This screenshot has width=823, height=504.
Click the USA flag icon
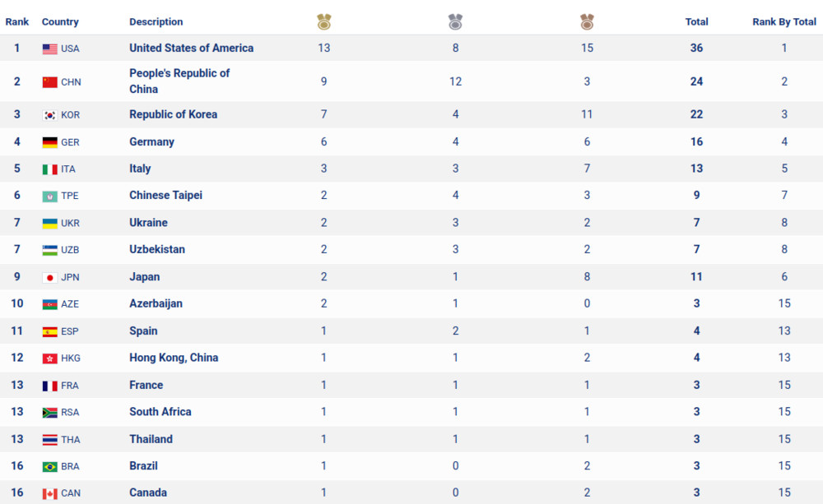[50, 49]
